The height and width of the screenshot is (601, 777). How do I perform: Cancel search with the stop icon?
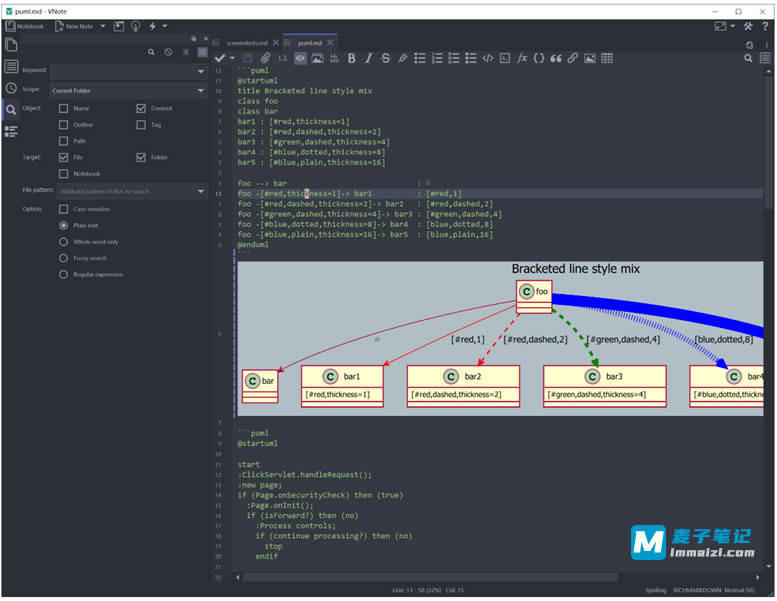(168, 52)
